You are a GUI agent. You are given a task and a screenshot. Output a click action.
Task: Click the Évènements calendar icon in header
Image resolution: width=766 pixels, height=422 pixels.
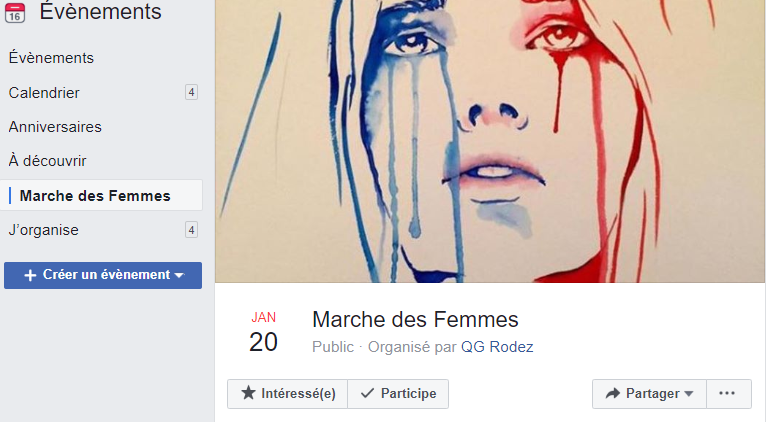(x=16, y=13)
